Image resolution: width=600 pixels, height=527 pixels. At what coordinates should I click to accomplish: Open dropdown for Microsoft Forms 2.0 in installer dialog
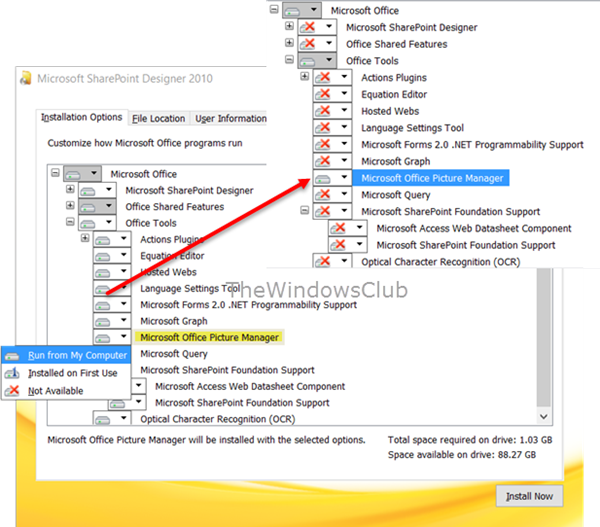[x=124, y=304]
